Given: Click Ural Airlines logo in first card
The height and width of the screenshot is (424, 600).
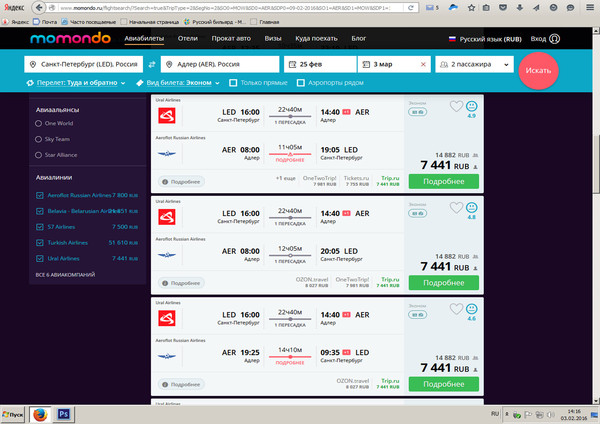Looking at the screenshot, I should coord(167,116).
